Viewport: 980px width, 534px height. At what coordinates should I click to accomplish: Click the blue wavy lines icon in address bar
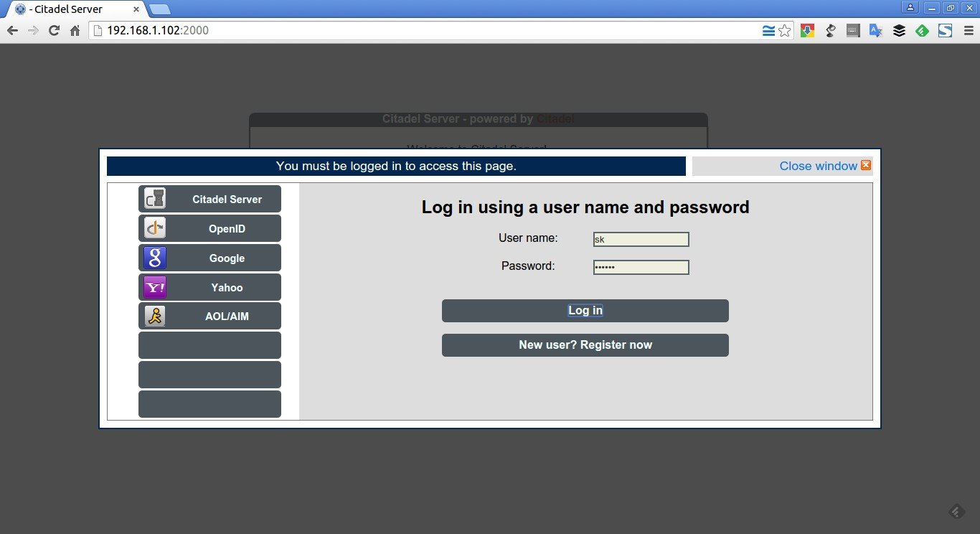[768, 31]
